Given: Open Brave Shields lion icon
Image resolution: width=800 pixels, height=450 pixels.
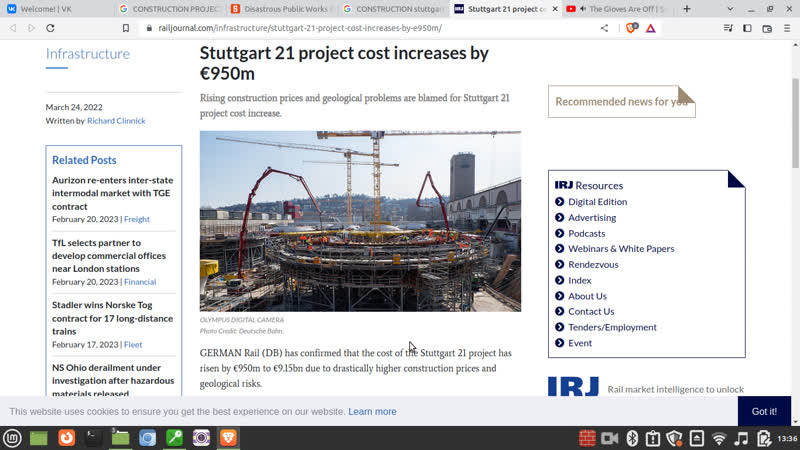Looking at the screenshot, I should click(x=632, y=28).
